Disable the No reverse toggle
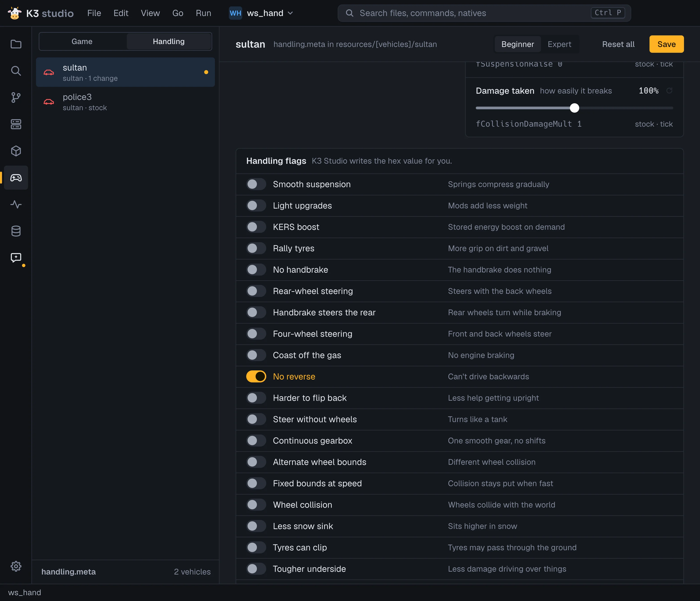 point(256,377)
